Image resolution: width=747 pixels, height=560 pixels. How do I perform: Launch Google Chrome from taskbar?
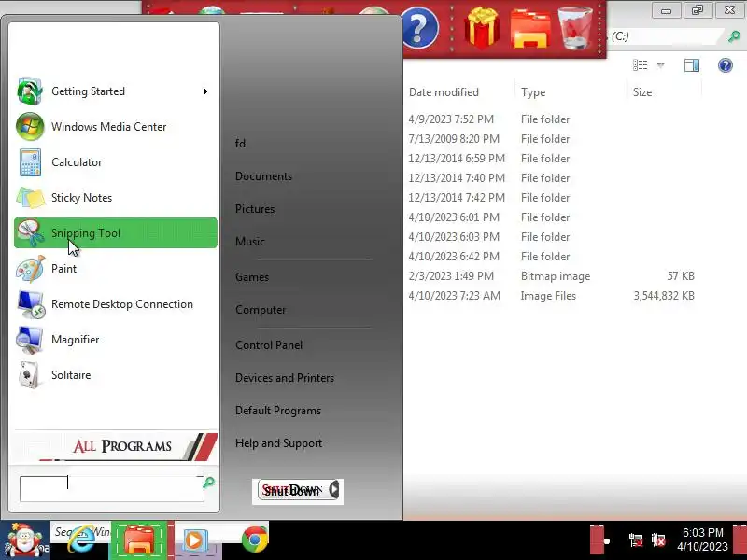(255, 539)
